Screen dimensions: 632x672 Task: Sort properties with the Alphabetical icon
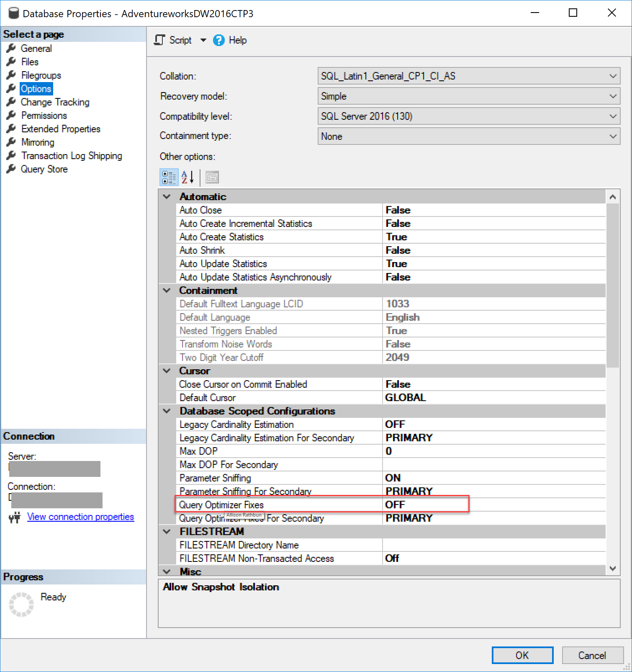click(187, 177)
